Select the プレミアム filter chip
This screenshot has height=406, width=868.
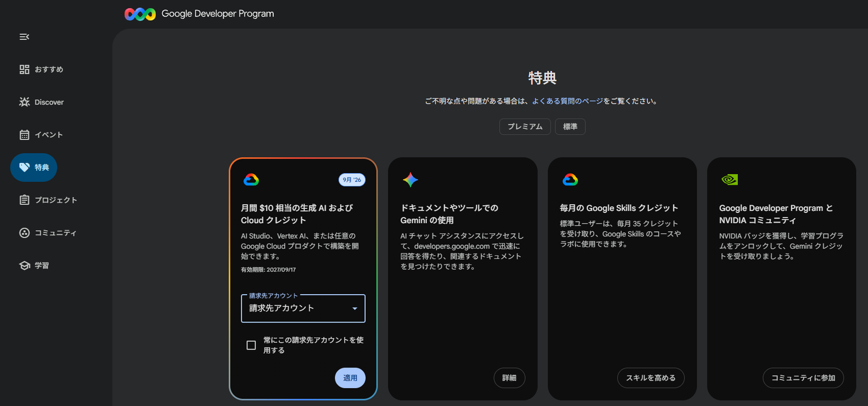click(525, 126)
